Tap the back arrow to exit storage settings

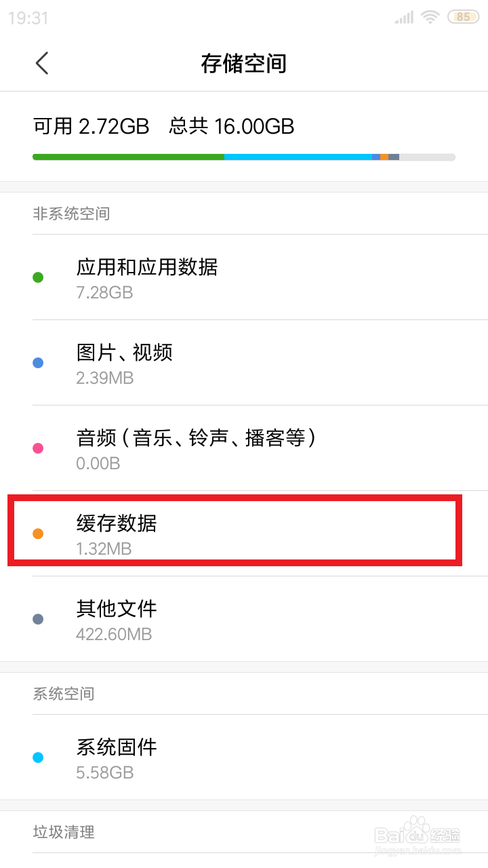click(41, 63)
